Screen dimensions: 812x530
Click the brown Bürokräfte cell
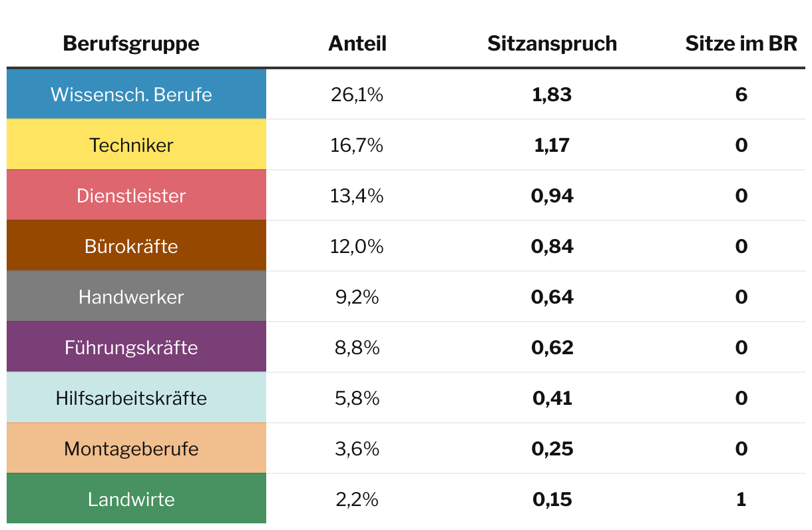point(131,246)
